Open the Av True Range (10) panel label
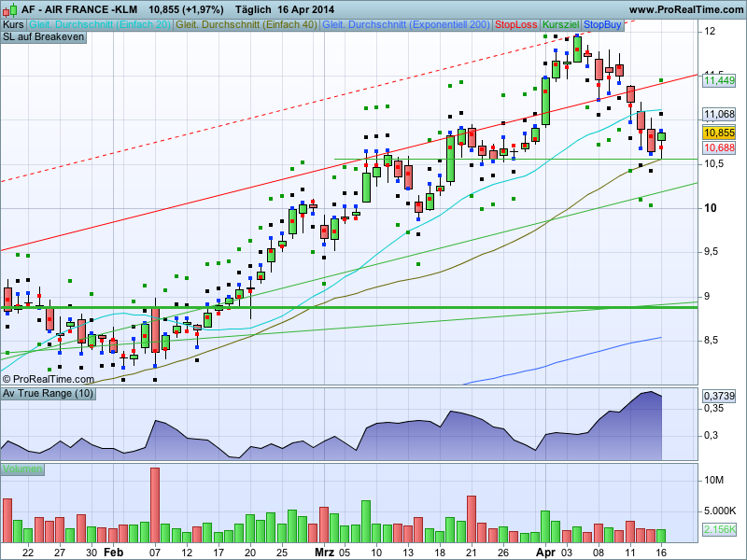Viewport: 747px width, 560px height. point(48,394)
